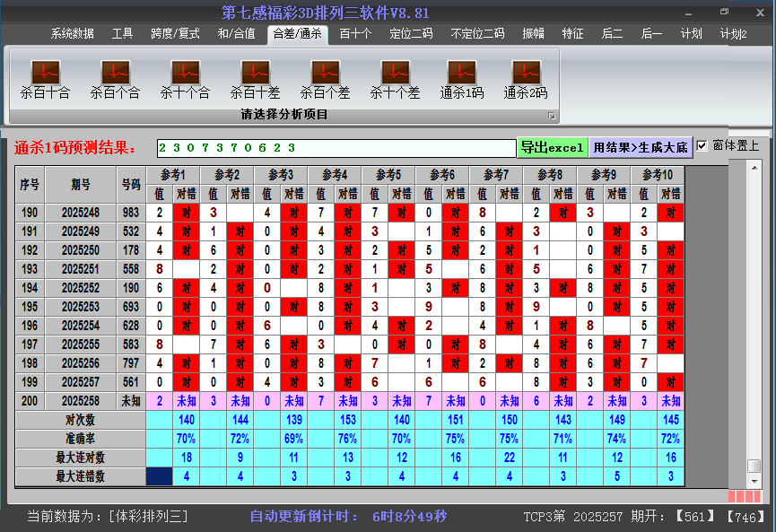This screenshot has height=532, width=776.
Task: Open the 杀百个差 analysis icon
Action: click(325, 79)
